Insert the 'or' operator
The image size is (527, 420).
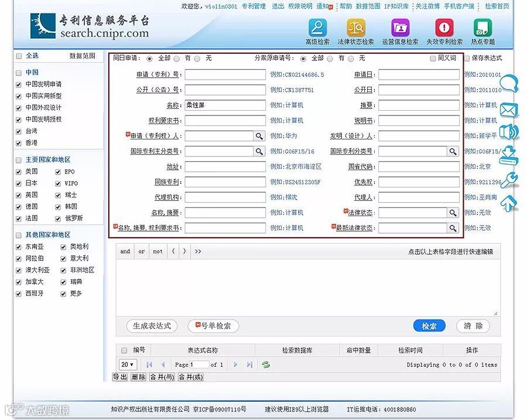[142, 251]
